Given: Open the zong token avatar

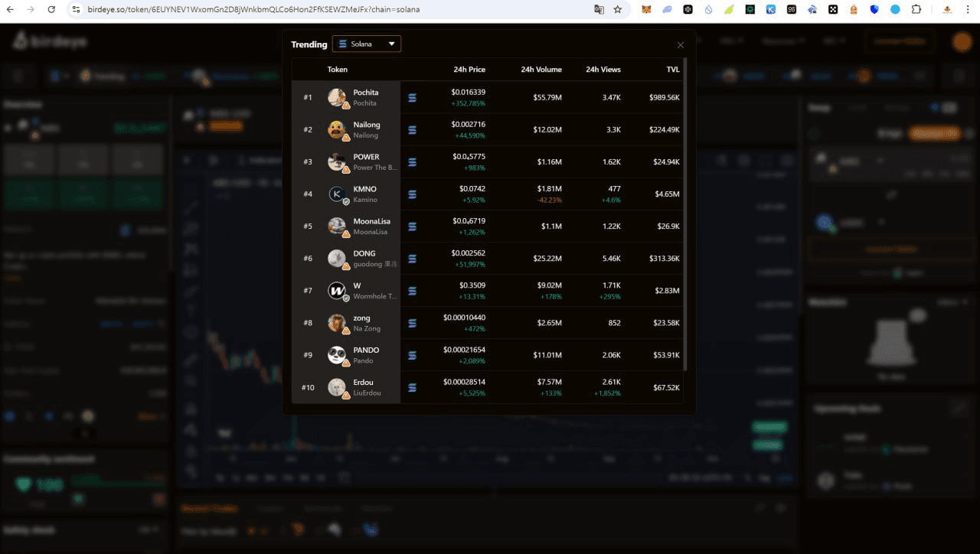Looking at the screenshot, I should pyautogui.click(x=337, y=322).
